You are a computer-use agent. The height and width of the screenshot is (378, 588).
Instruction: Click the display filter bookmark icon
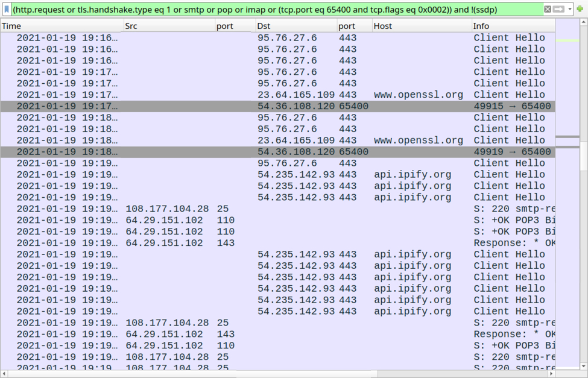(7, 9)
